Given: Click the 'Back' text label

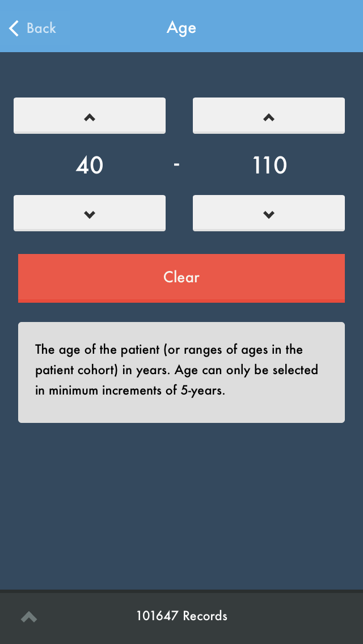Looking at the screenshot, I should point(41,28).
